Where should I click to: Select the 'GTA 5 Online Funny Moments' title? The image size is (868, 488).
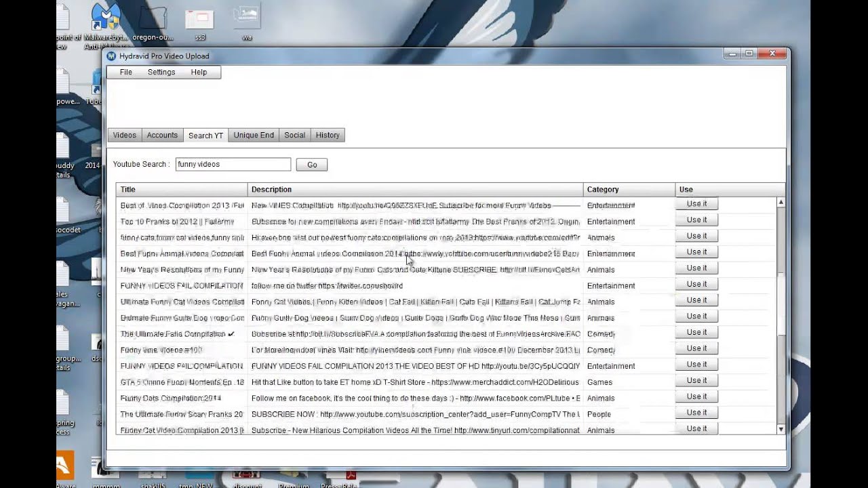tap(182, 382)
